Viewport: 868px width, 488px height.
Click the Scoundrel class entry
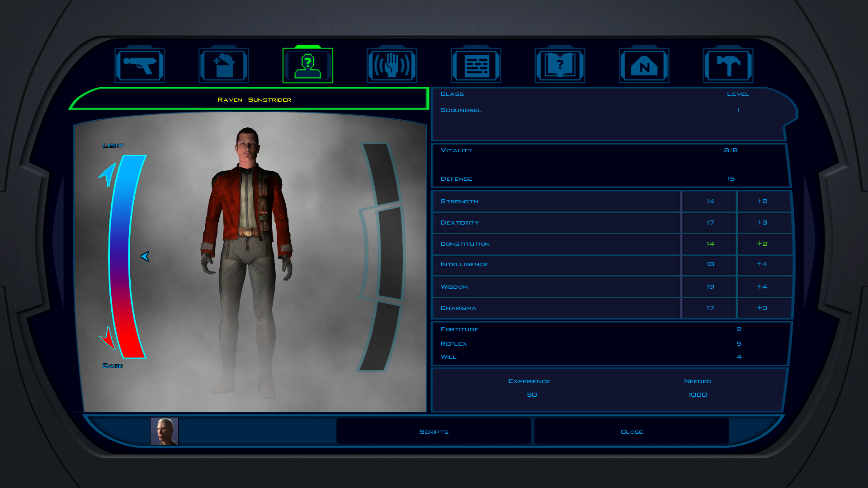[x=461, y=110]
